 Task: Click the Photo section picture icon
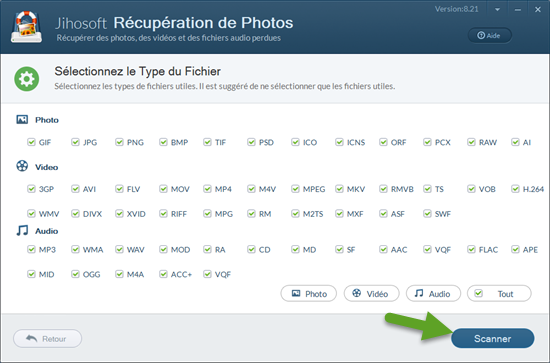(x=22, y=120)
